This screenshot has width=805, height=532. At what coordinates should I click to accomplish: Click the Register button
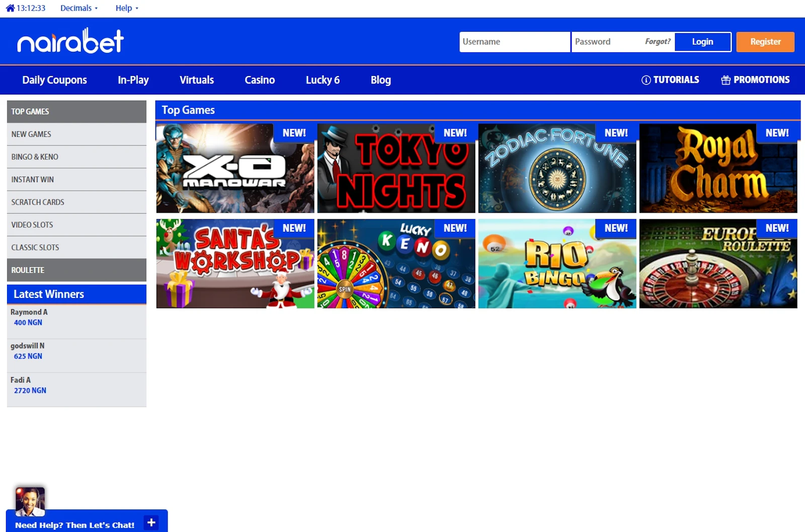pyautogui.click(x=765, y=42)
